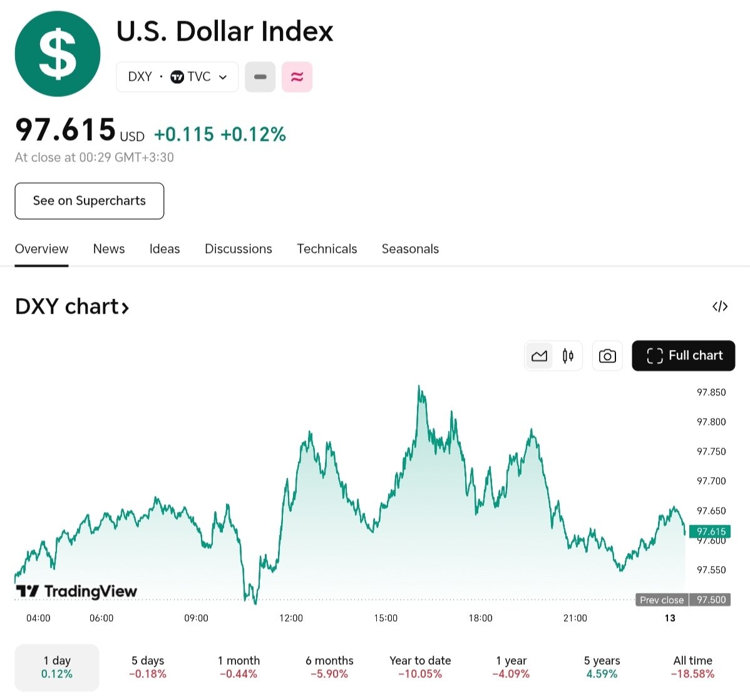Image resolution: width=750 pixels, height=700 pixels.
Task: Click the TV source icon next to DXY
Action: [x=178, y=76]
